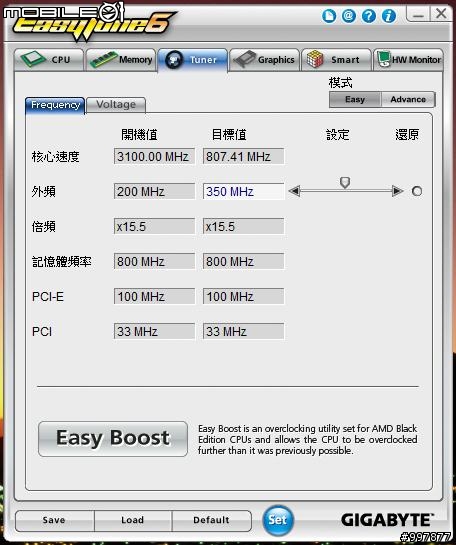Open help with the question mark icon

368,15
